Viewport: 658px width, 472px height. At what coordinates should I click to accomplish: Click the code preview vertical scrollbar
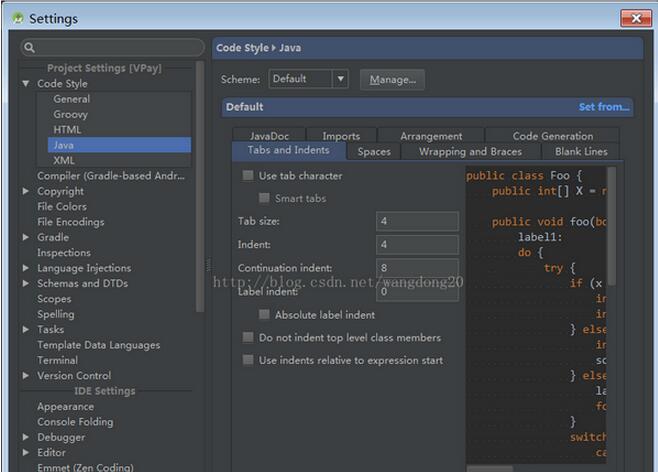611,227
